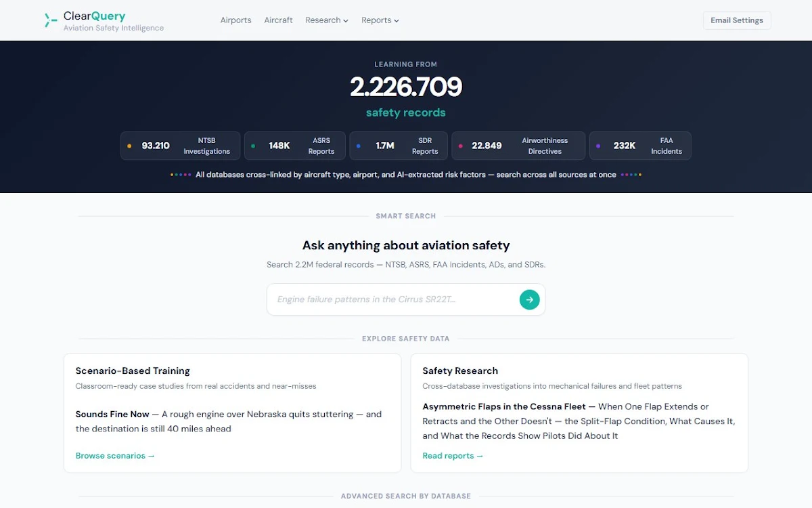Open the Scenario-Based Training card heading
The width and height of the screenshot is (812, 508).
point(133,371)
